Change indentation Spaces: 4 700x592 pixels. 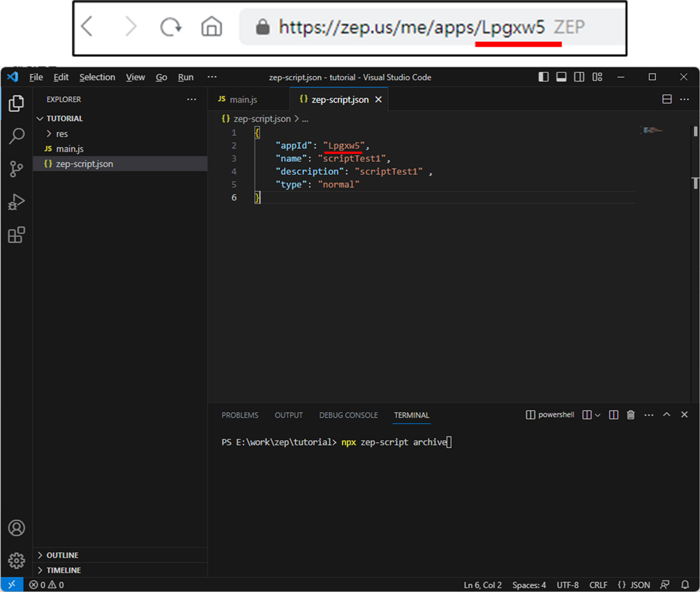coord(529,585)
